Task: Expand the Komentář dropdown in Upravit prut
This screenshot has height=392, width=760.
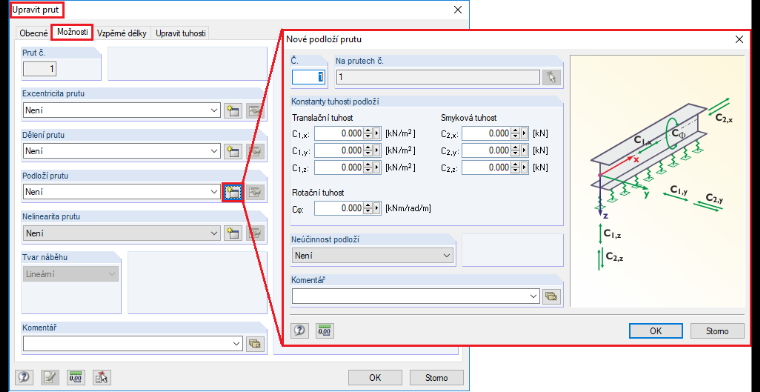Action: point(236,344)
